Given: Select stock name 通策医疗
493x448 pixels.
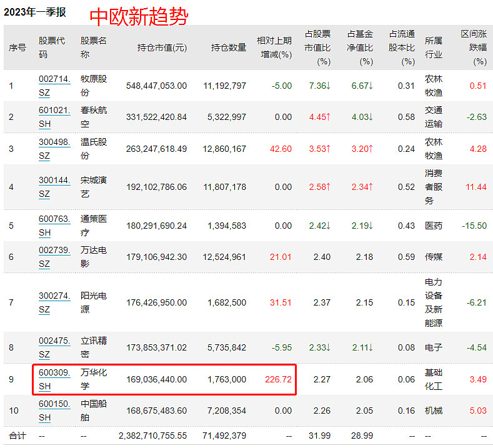Looking at the screenshot, I should pyautogui.click(x=94, y=226).
